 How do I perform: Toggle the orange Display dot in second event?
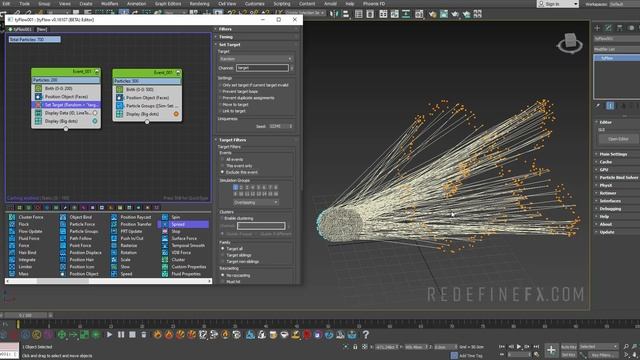[176, 114]
